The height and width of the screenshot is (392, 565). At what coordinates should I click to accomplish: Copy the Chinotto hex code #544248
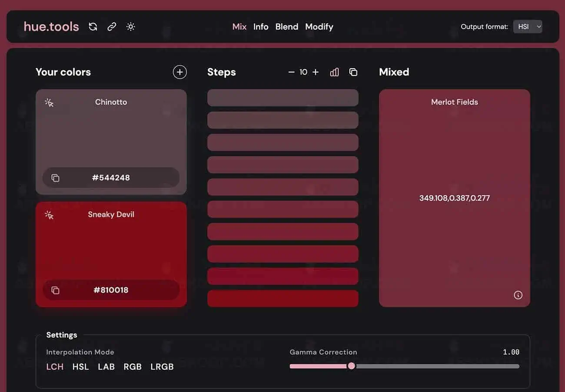click(x=111, y=177)
